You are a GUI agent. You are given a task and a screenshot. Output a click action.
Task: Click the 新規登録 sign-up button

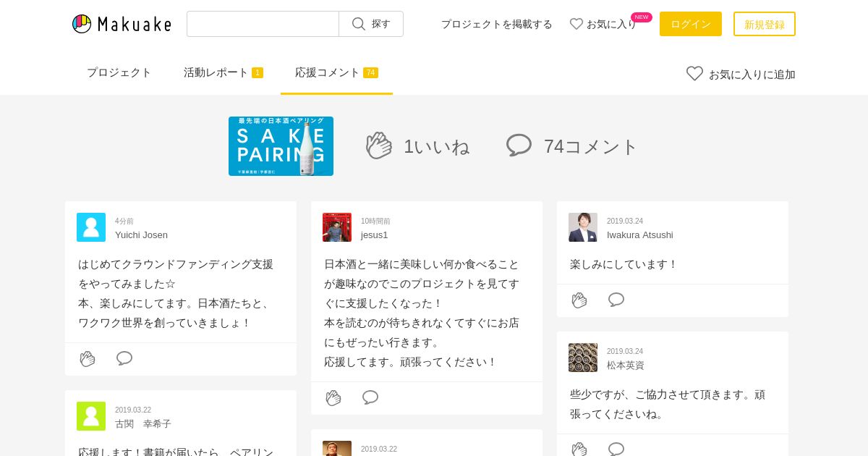[x=765, y=24]
